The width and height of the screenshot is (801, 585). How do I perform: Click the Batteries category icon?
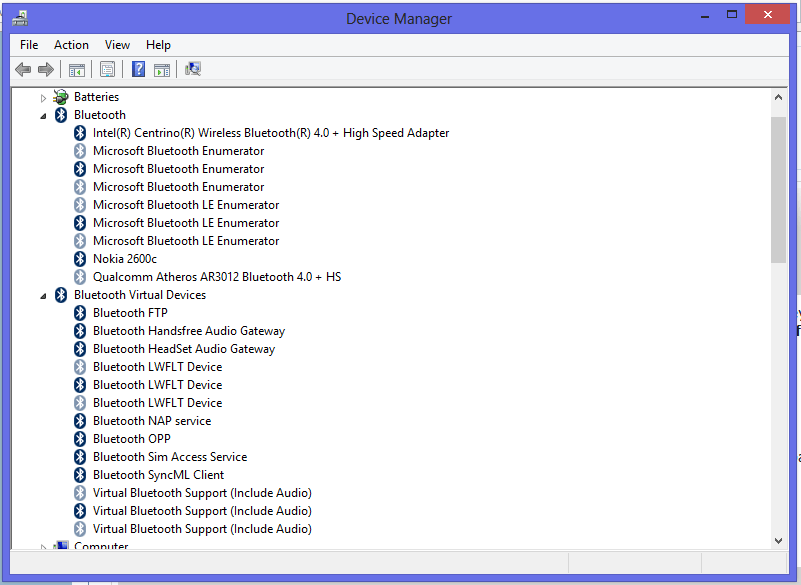61,97
